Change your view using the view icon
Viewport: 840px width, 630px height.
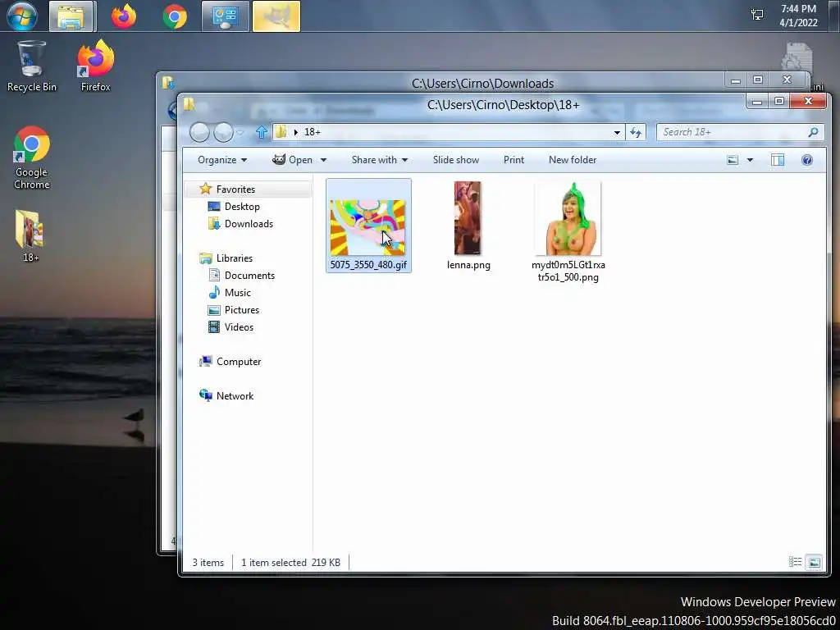click(733, 160)
